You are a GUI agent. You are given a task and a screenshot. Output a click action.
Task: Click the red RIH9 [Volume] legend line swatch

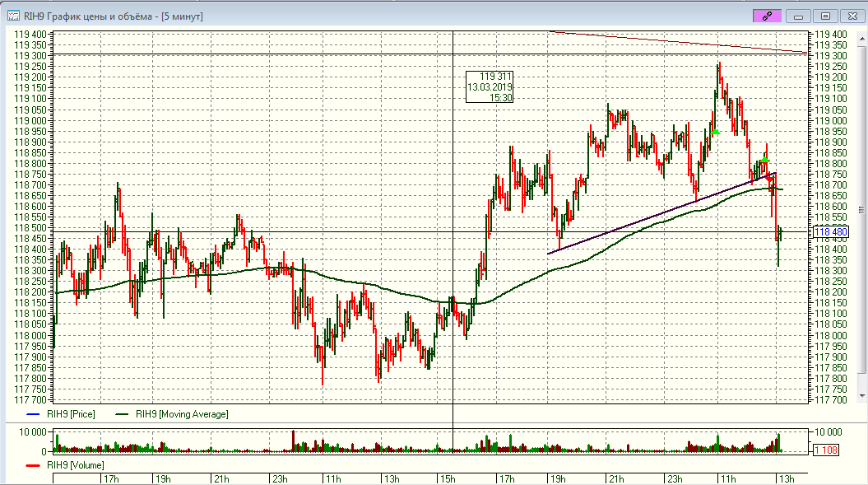pos(35,465)
